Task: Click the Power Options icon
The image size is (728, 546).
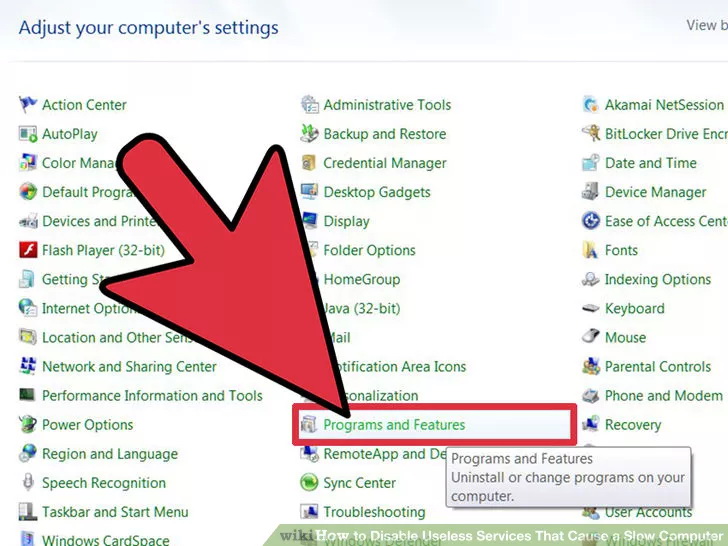Action: click(x=27, y=424)
